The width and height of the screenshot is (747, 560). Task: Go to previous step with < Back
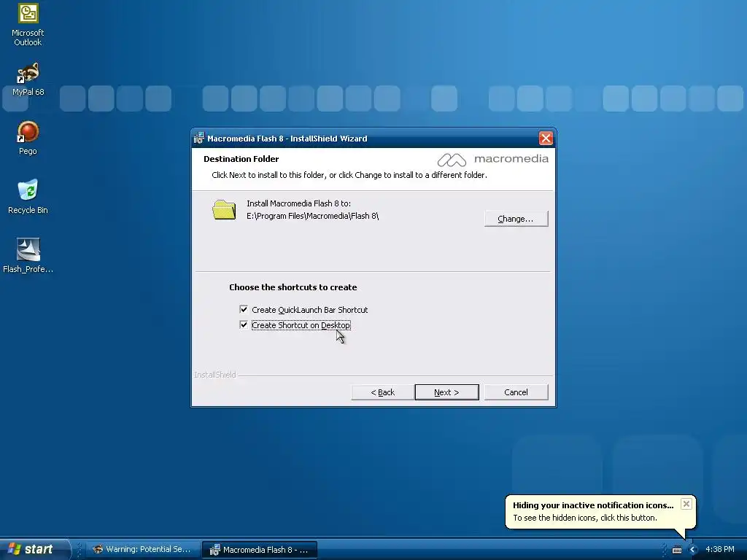(x=382, y=392)
